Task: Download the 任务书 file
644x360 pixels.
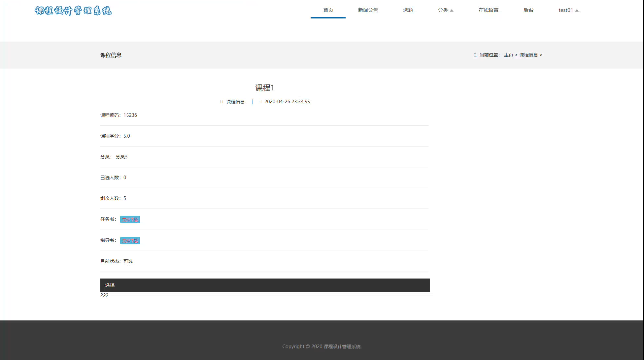Action: [130, 220]
